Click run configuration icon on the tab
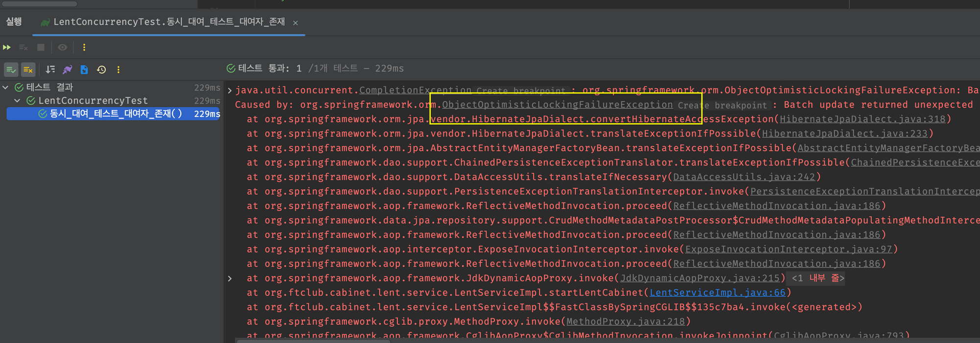Screen dimensions: 980x343 click(x=45, y=22)
